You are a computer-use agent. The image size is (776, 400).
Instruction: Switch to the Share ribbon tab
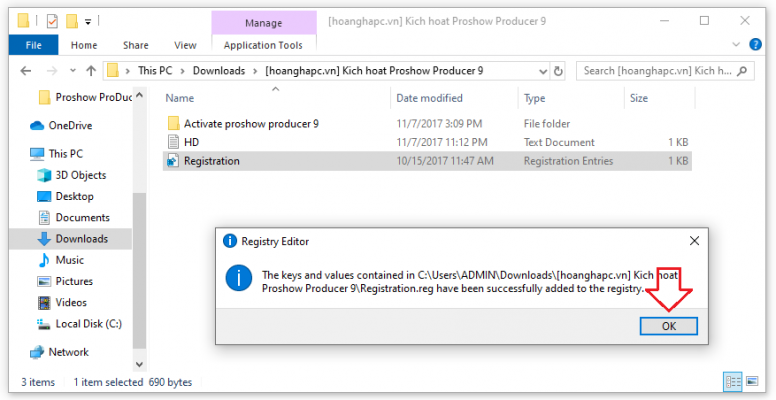point(135,45)
